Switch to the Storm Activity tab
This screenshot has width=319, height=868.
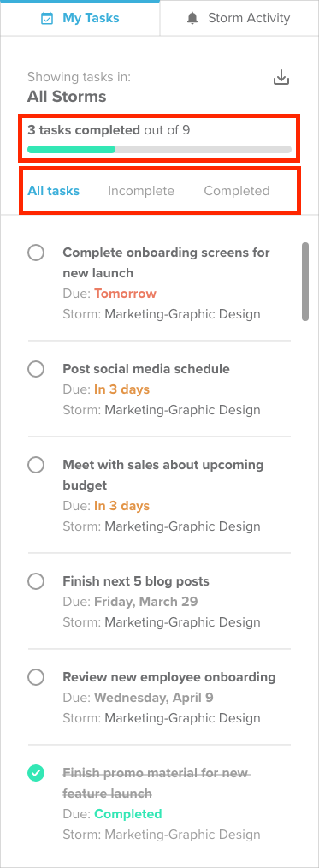(x=239, y=18)
